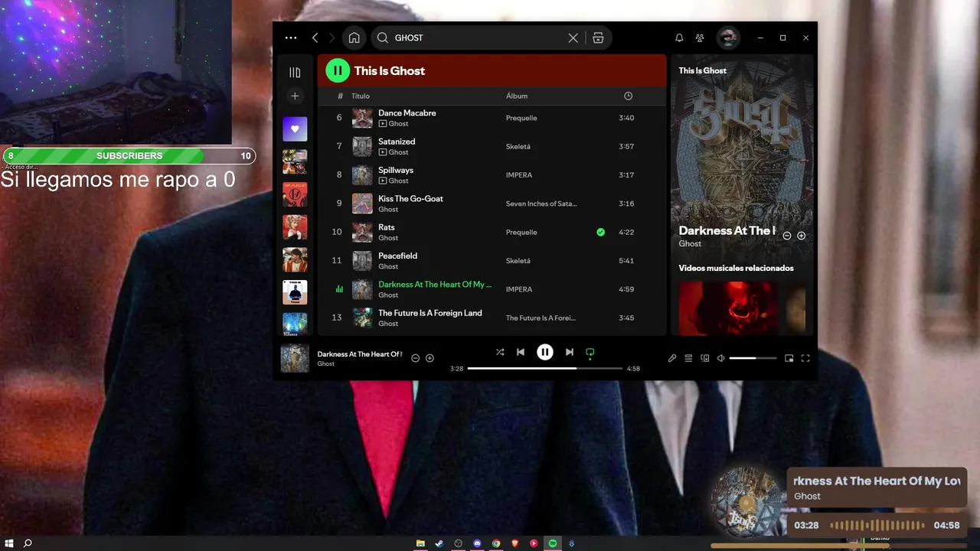Viewport: 980px width, 551px height.
Task: Play the track Kiss The Go-Goat
Action: click(410, 199)
